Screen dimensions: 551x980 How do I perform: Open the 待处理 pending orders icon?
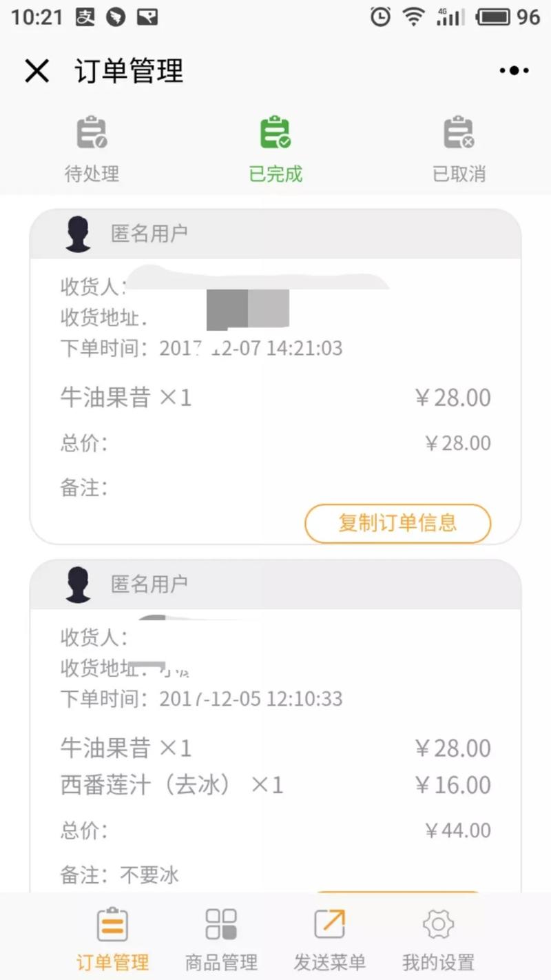coord(92,133)
